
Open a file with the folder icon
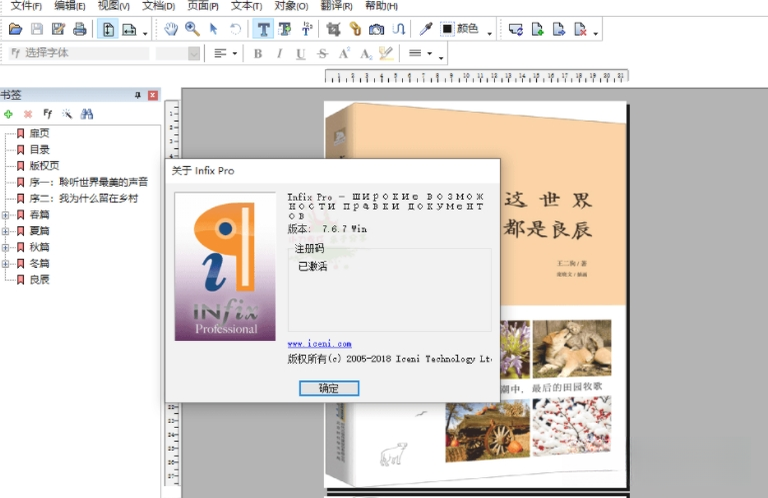tap(15, 29)
